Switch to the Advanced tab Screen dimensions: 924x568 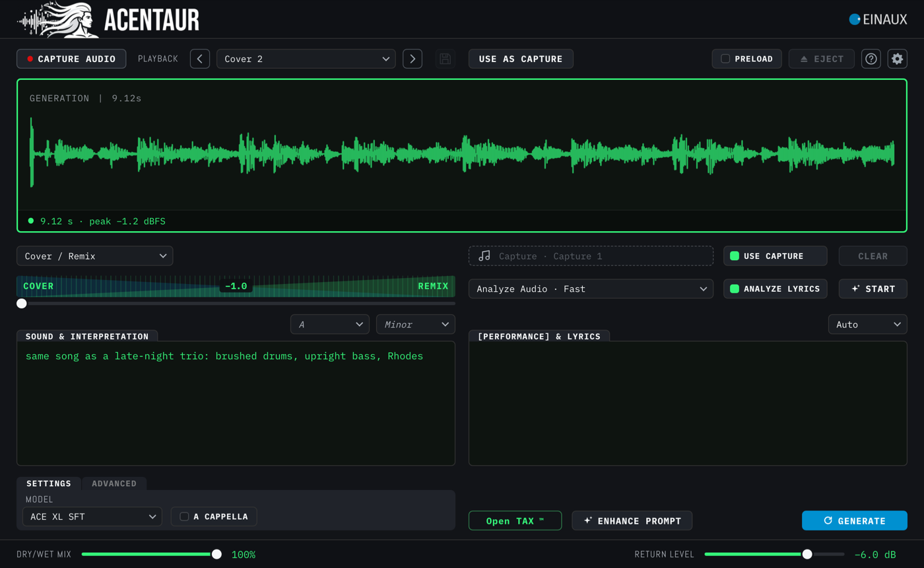point(114,483)
